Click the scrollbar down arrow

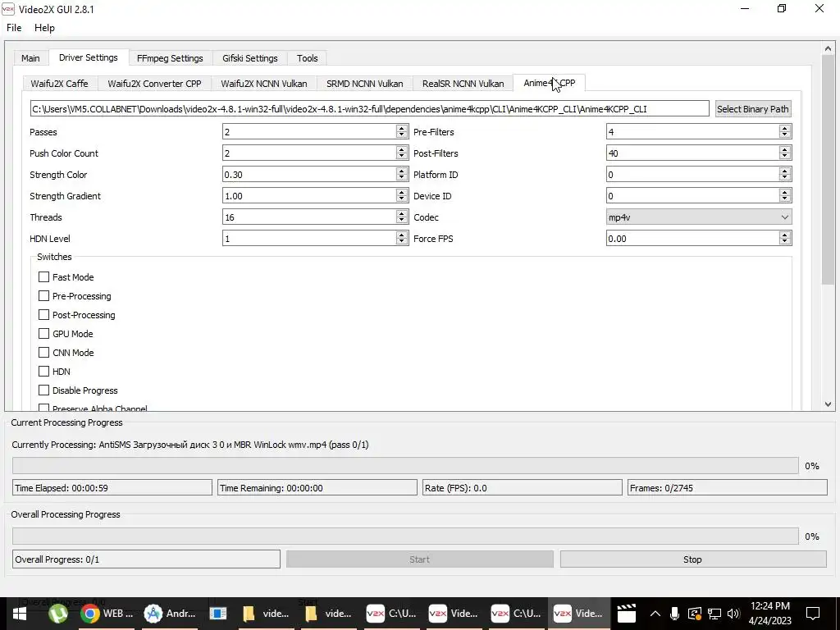coord(828,404)
